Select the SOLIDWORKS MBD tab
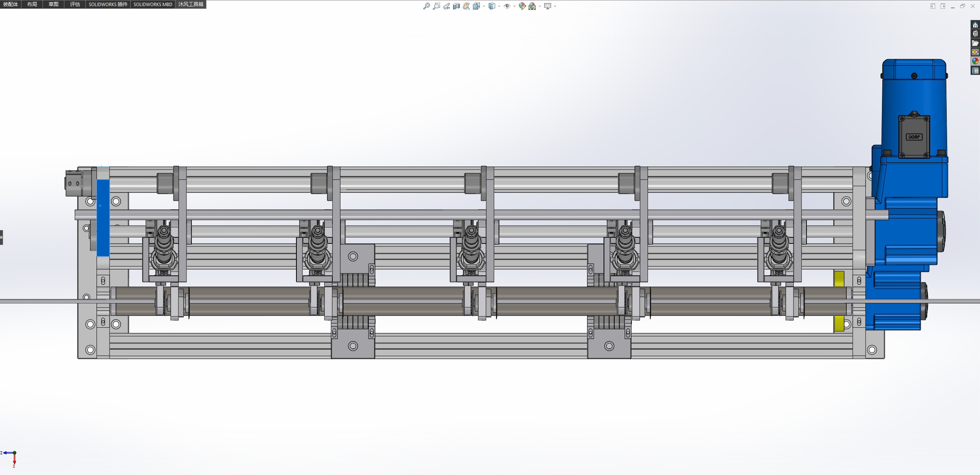 [152, 4]
